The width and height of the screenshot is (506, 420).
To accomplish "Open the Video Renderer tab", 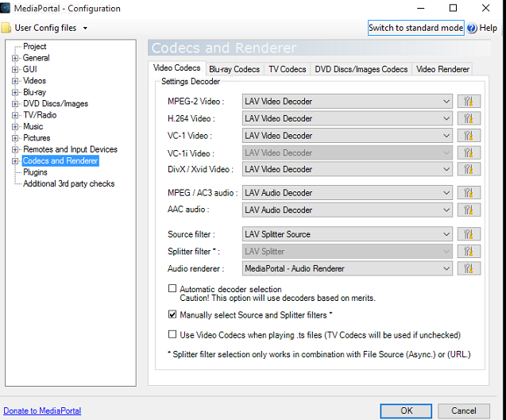I will click(442, 69).
